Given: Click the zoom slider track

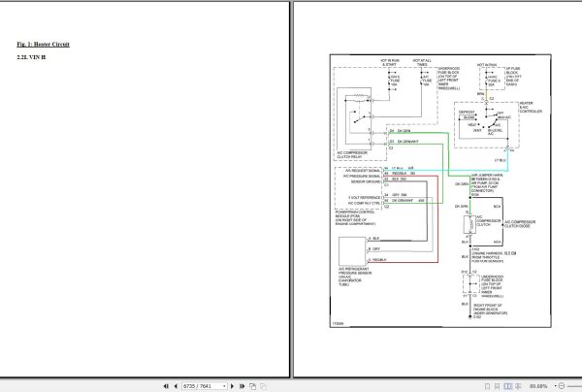Looking at the screenshot, I should click(x=574, y=386).
